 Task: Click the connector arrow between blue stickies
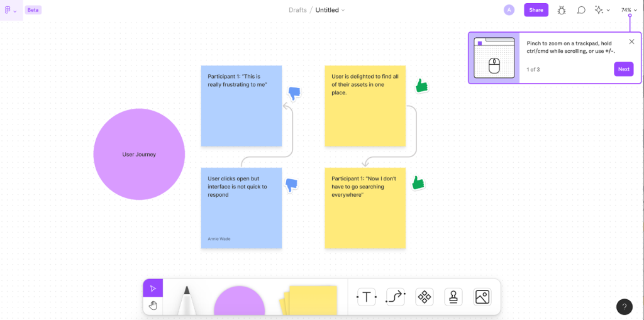292,136
